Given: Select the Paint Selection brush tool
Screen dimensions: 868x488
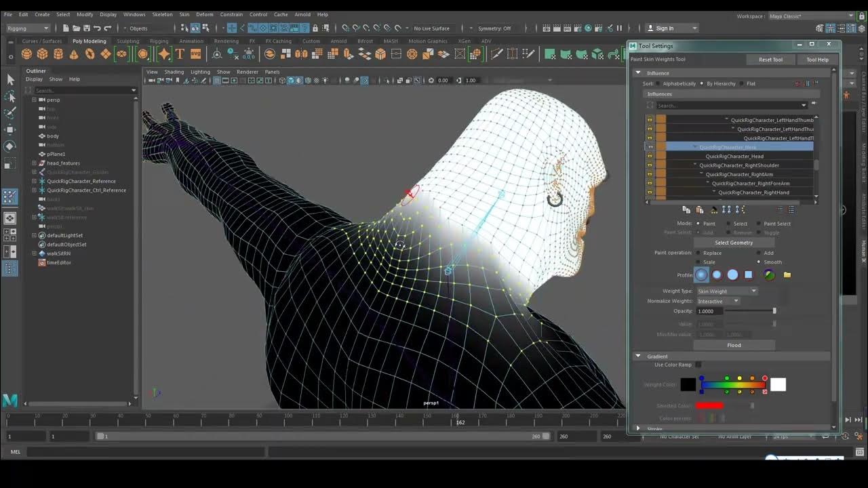Looking at the screenshot, I should pos(10,113).
